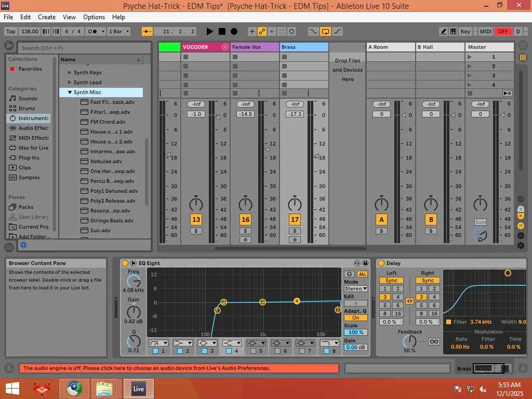Adjust the EQ Eight Freq knob
This screenshot has height=399, width=532.
click(134, 282)
